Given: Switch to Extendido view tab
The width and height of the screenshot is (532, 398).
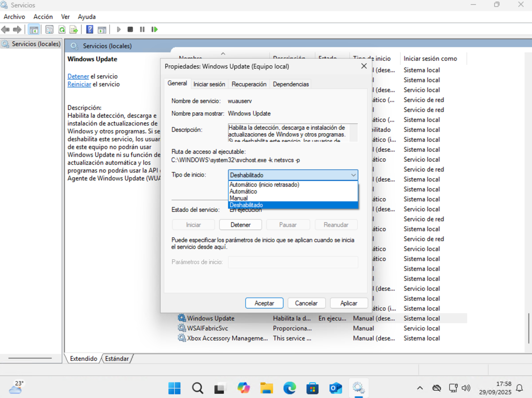Looking at the screenshot, I should (83, 359).
